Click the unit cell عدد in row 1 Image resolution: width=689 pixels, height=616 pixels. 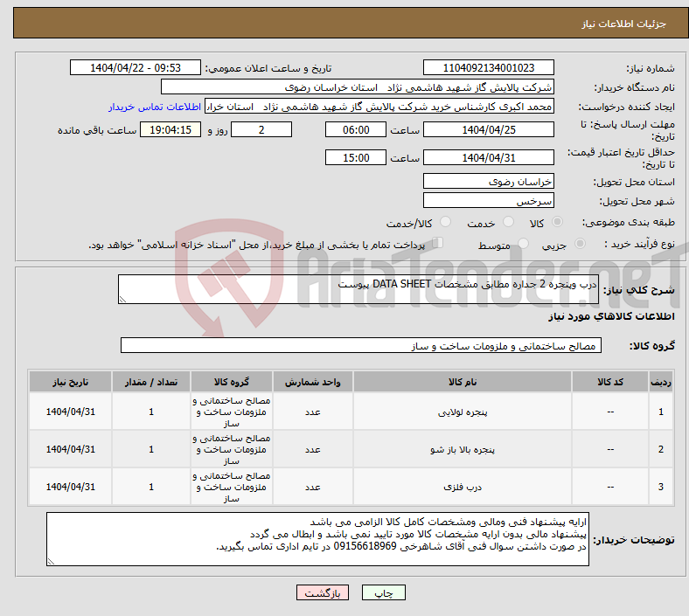[312, 412]
